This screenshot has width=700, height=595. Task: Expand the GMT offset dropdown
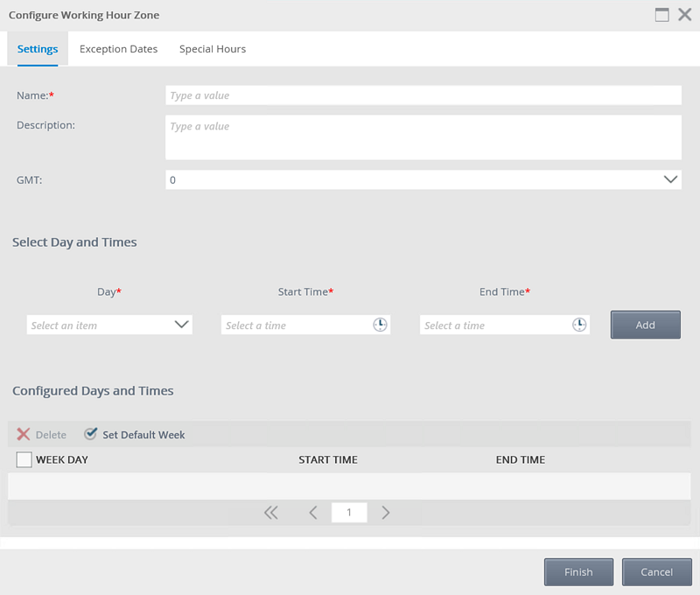671,179
